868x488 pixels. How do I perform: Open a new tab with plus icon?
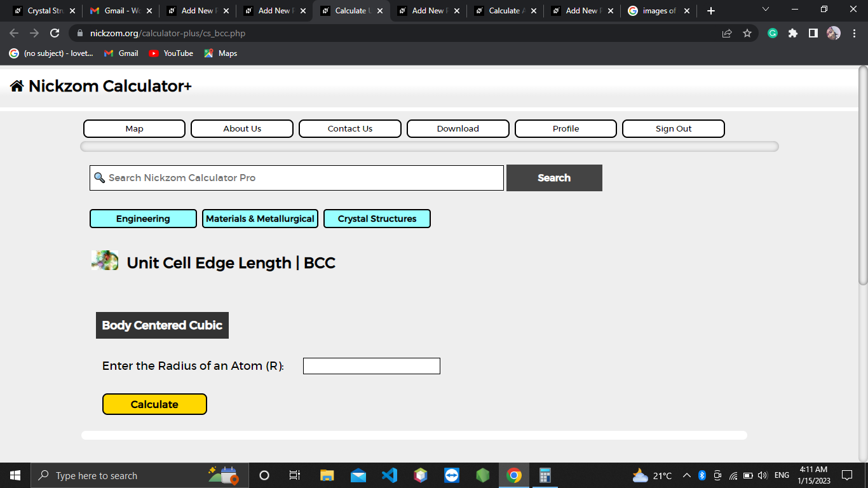[x=711, y=11]
